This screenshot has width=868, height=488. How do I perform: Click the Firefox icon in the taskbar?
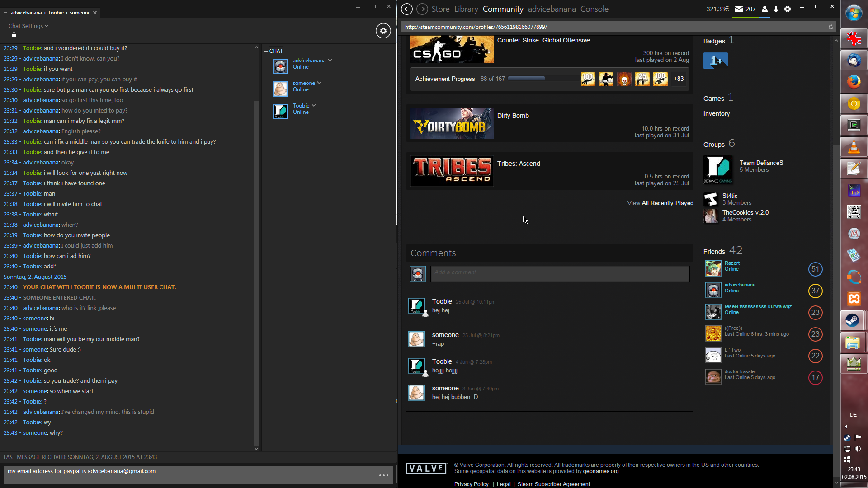coord(854,82)
